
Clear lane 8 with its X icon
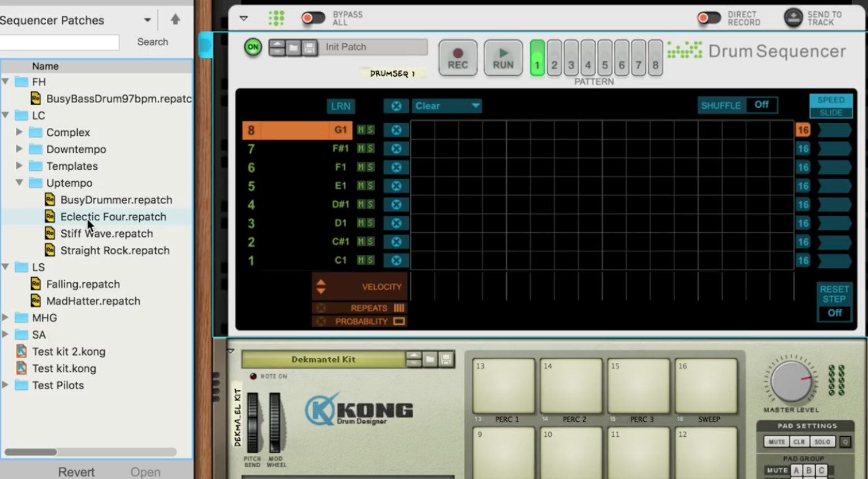pos(396,130)
